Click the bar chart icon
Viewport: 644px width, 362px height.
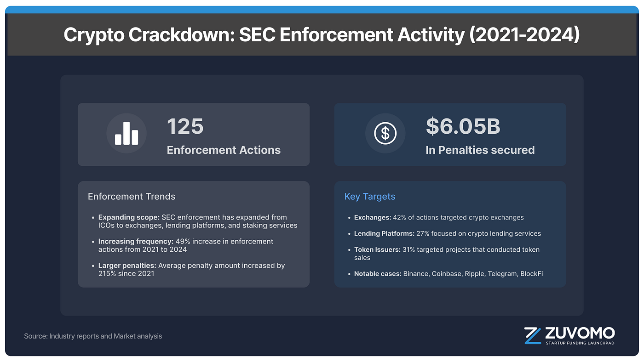click(x=126, y=134)
